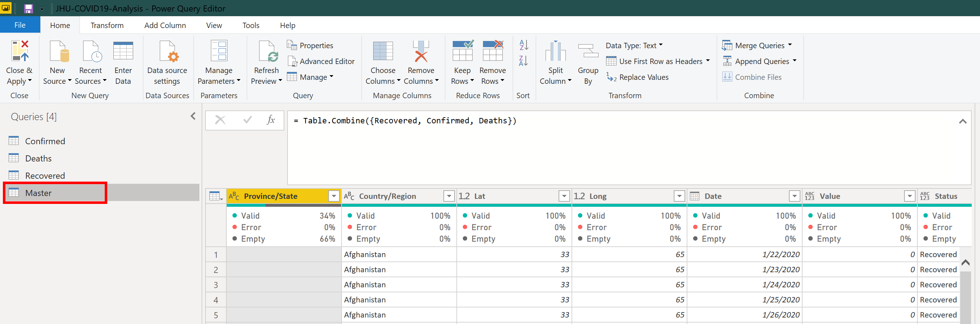Open the Long column filter dropdown

[679, 196]
